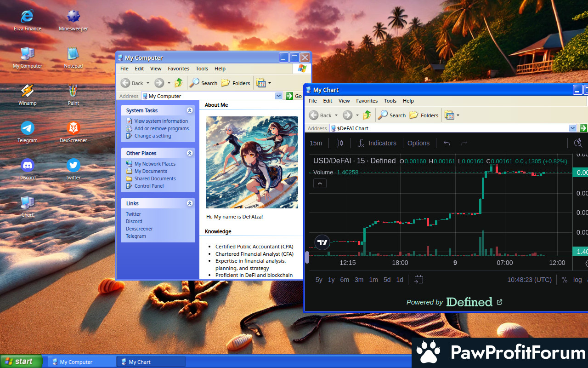
Task: Launch the Paint desktop icon
Action: [73, 95]
